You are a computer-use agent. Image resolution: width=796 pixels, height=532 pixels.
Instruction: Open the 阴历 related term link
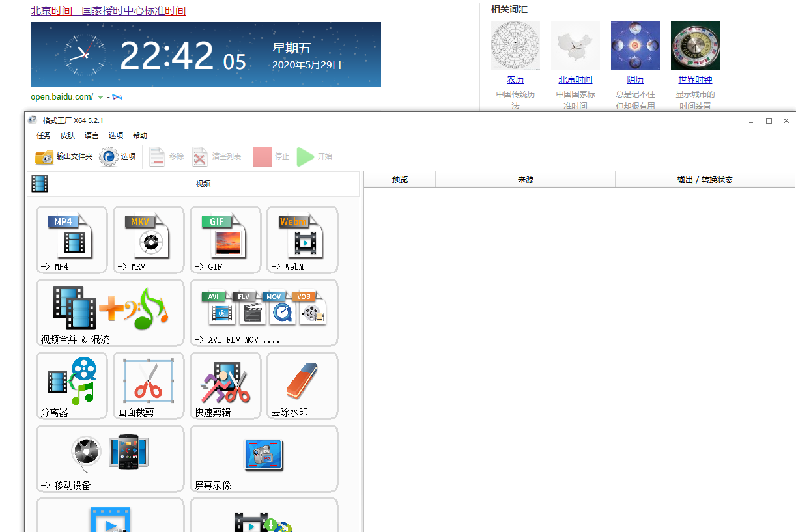pyautogui.click(x=635, y=79)
